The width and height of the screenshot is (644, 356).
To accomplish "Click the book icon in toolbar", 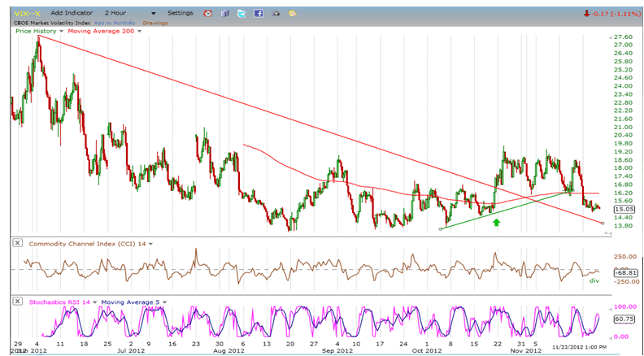I will (x=226, y=14).
